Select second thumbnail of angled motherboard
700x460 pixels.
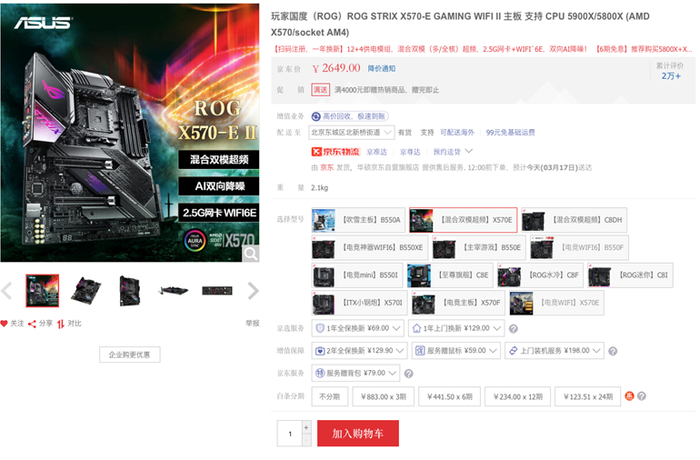tap(86, 291)
